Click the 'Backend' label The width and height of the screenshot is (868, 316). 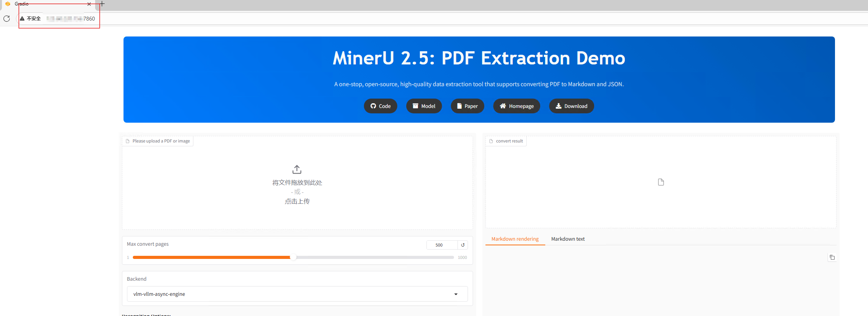point(137,279)
